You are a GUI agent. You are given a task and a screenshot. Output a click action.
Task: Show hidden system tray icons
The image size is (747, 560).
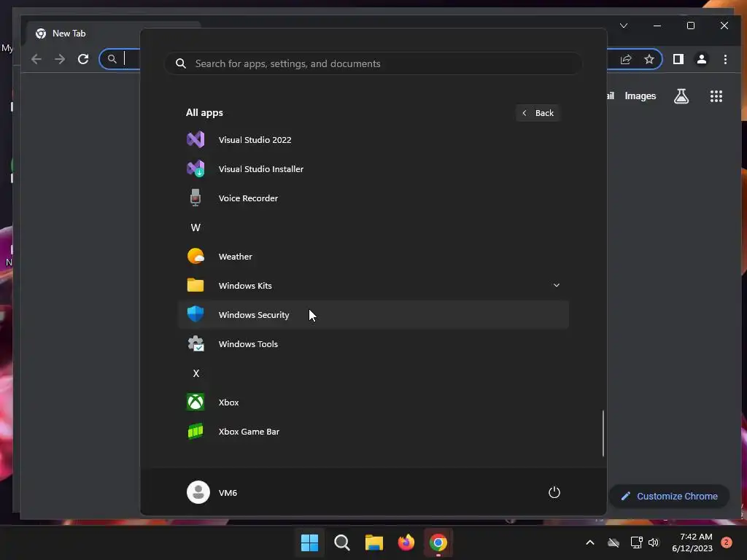pyautogui.click(x=589, y=542)
